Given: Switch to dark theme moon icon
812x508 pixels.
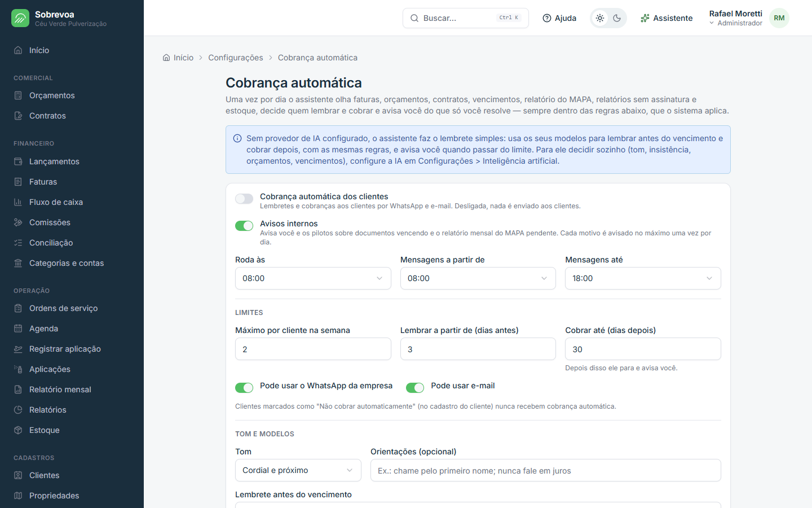Looking at the screenshot, I should 617,18.
